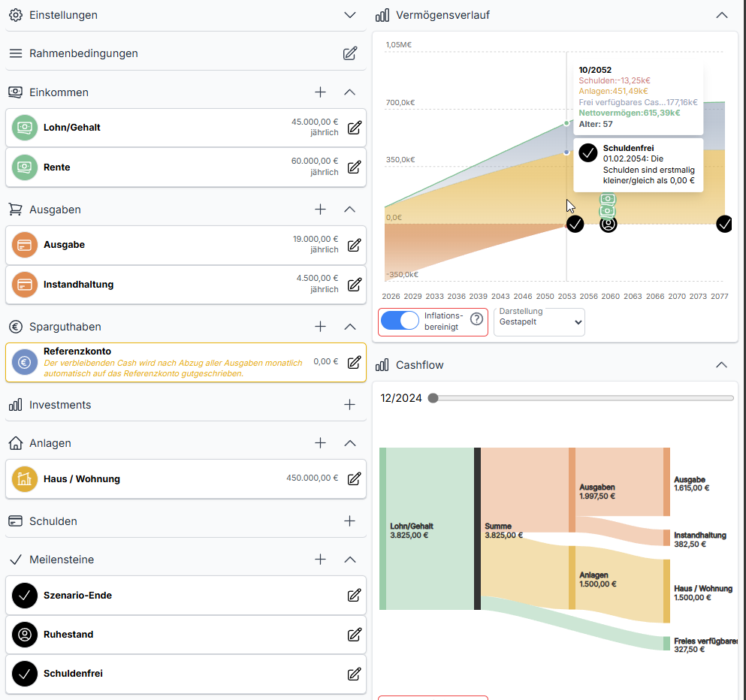
Task: Open help for Inflationsbereinigt
Action: pyautogui.click(x=476, y=319)
